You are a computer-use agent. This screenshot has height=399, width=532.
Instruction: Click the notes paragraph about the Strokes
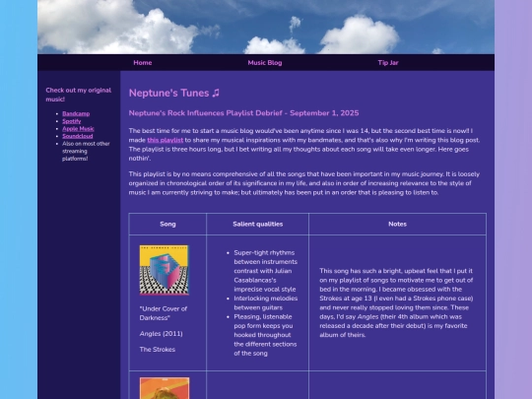pos(396,302)
